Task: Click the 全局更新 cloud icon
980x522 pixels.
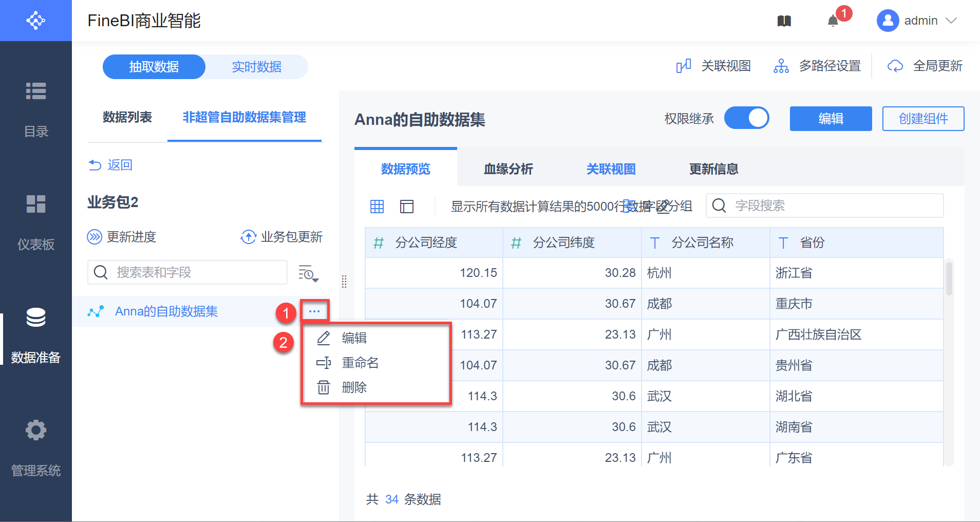Action: 895,66
